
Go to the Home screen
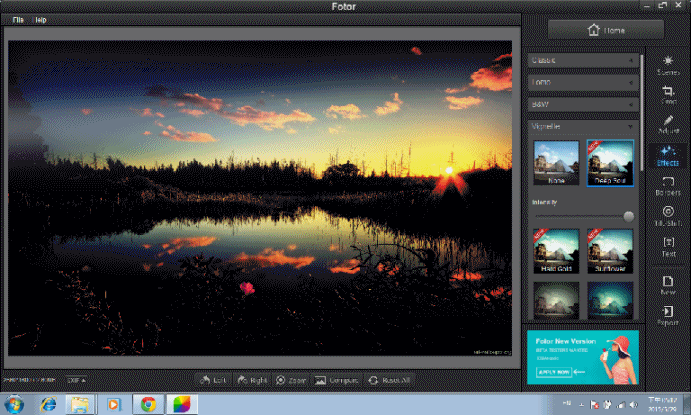click(x=606, y=30)
